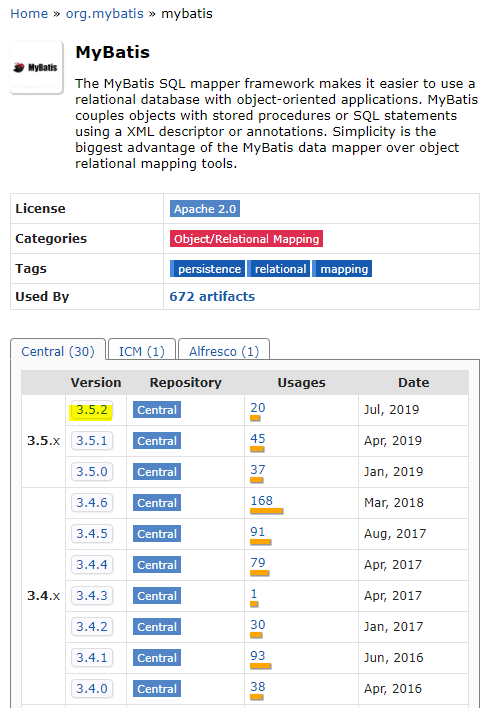Click Central badge in 3.4.2 row
The image size is (489, 708).
tap(157, 627)
